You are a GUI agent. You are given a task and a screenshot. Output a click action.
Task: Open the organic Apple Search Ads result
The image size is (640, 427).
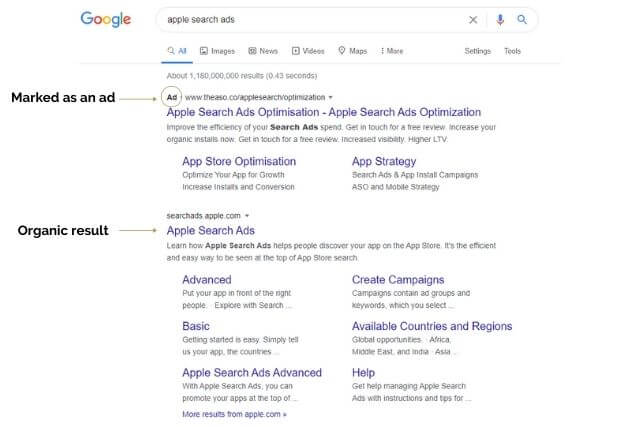(x=211, y=231)
